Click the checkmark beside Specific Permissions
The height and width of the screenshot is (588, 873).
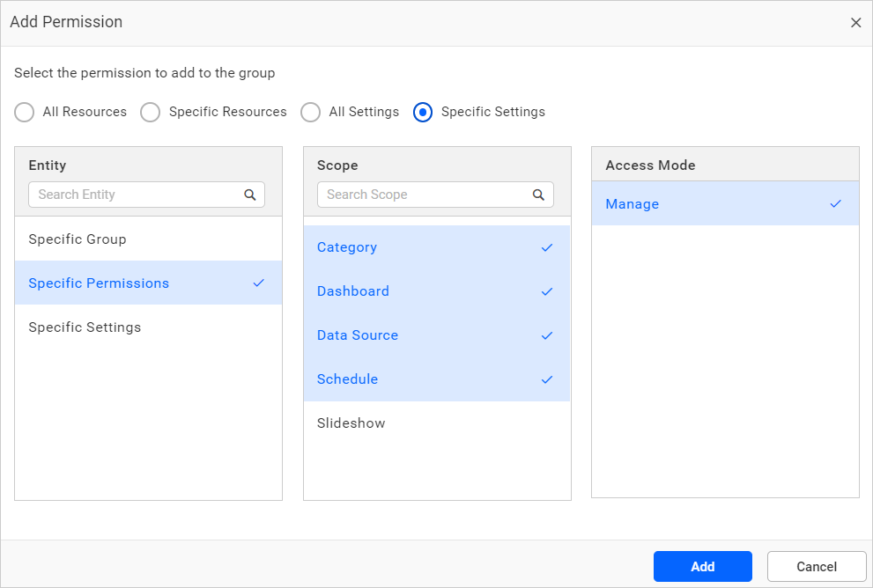coord(258,283)
